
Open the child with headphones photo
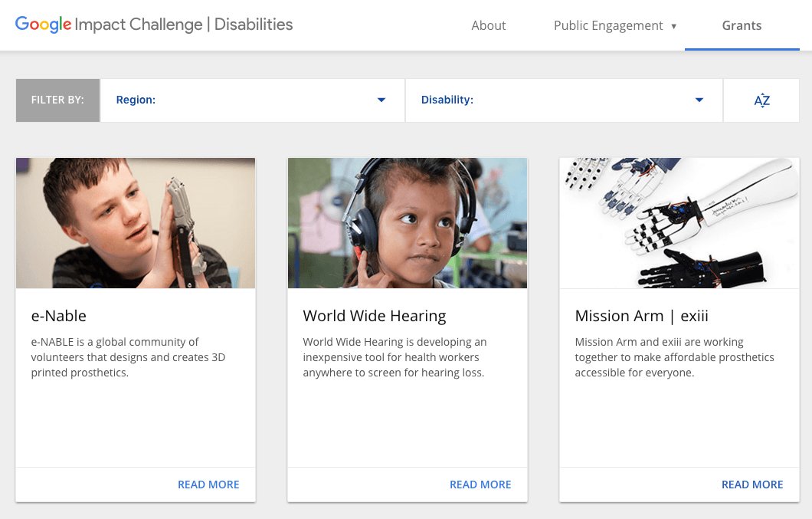point(408,223)
